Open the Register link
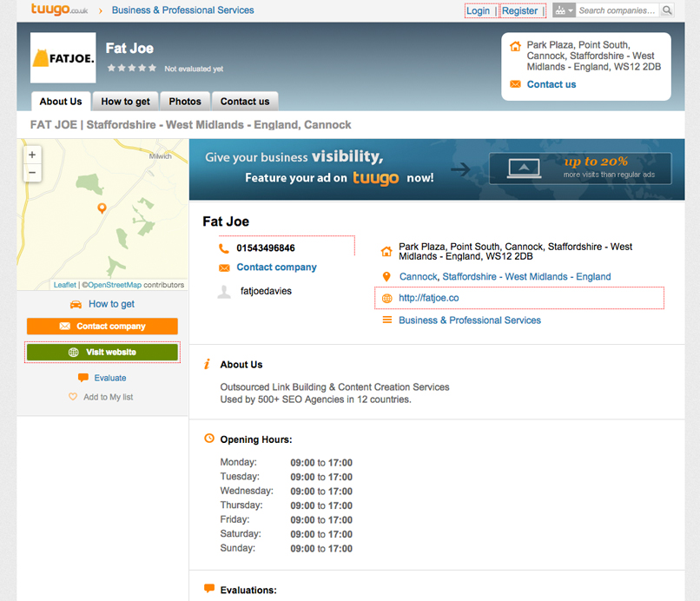 pos(519,10)
